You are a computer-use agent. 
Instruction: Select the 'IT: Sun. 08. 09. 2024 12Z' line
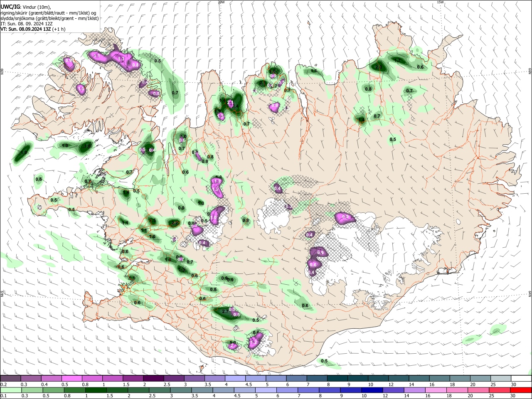click(27, 24)
